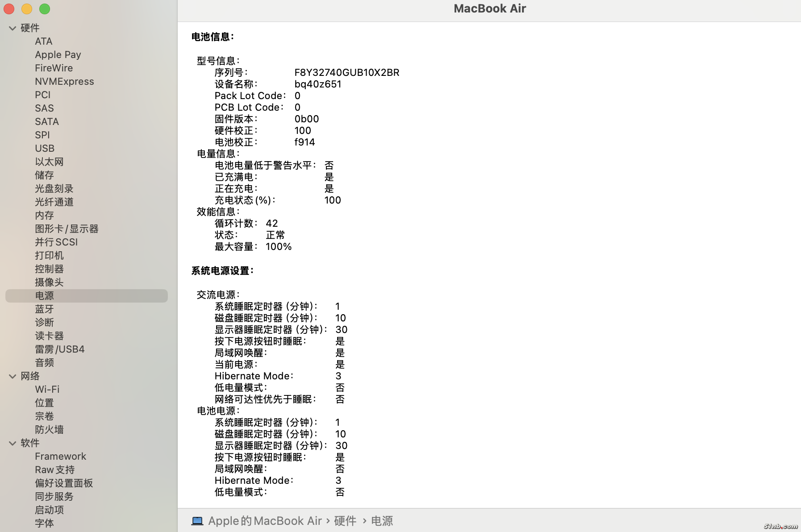Collapse the 硬件 section chevron
801x532 pixels.
[x=13, y=28]
